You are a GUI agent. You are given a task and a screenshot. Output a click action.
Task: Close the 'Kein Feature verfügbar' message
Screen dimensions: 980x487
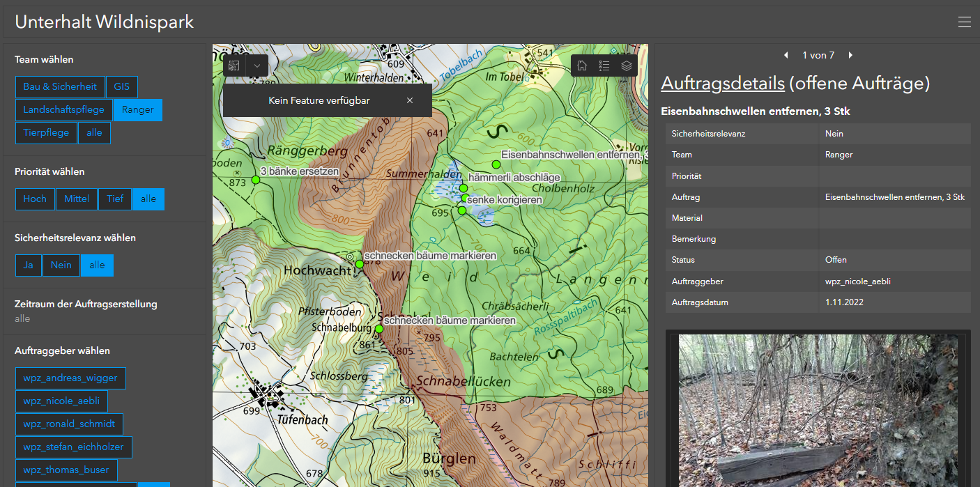tap(410, 100)
